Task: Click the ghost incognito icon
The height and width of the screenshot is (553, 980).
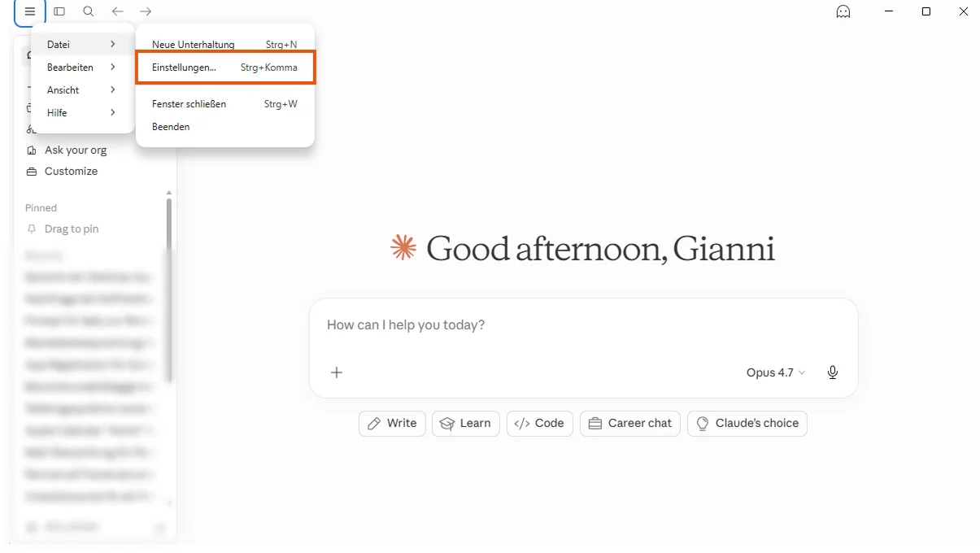Action: pos(843,11)
